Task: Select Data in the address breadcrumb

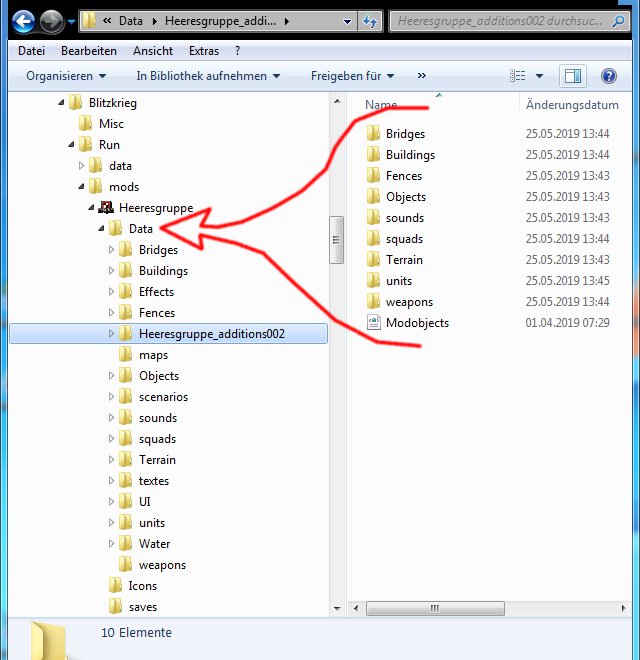Action: point(131,21)
